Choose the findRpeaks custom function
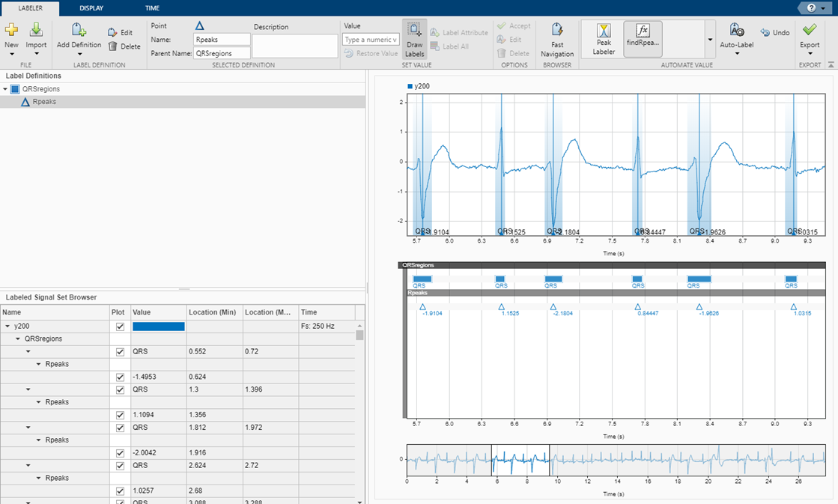This screenshot has width=838, height=504. pyautogui.click(x=642, y=39)
